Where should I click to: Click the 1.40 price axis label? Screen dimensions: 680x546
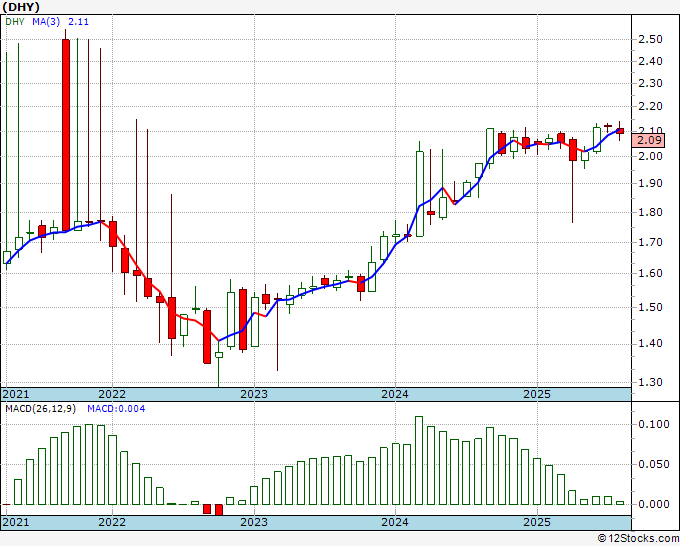[651, 343]
